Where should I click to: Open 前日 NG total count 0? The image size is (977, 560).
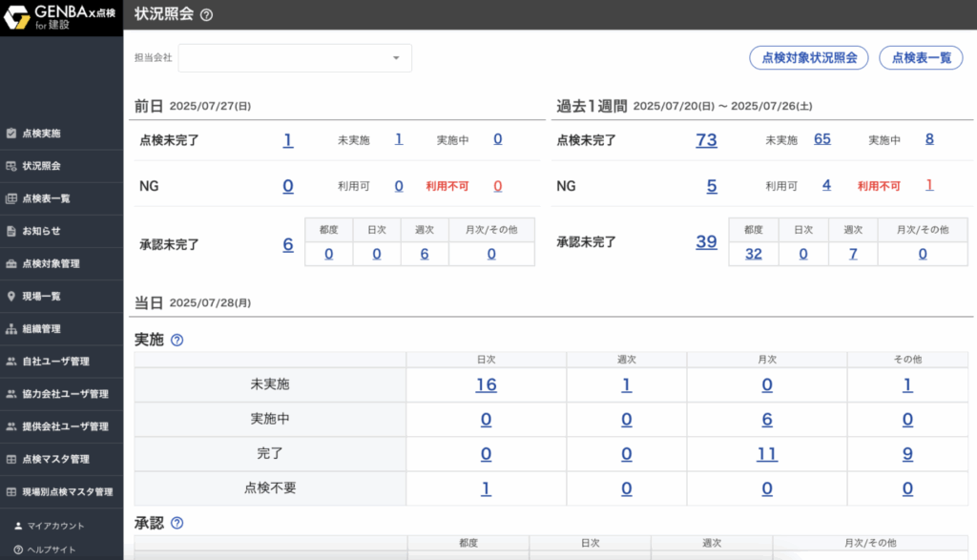288,186
